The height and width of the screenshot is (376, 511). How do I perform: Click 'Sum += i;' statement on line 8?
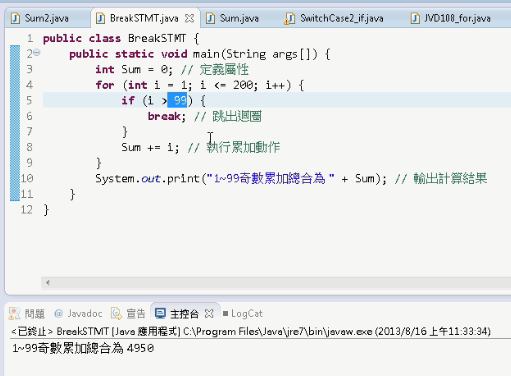tap(150, 147)
